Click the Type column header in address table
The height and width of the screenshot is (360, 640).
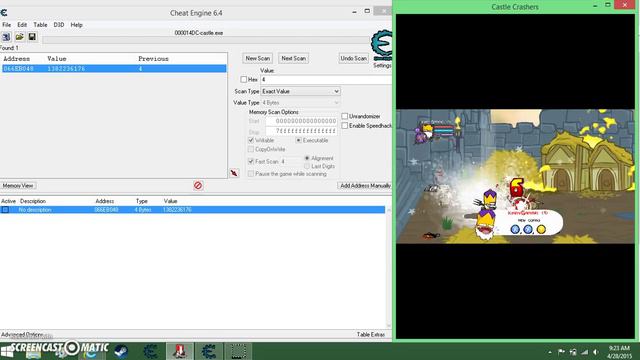pos(142,201)
